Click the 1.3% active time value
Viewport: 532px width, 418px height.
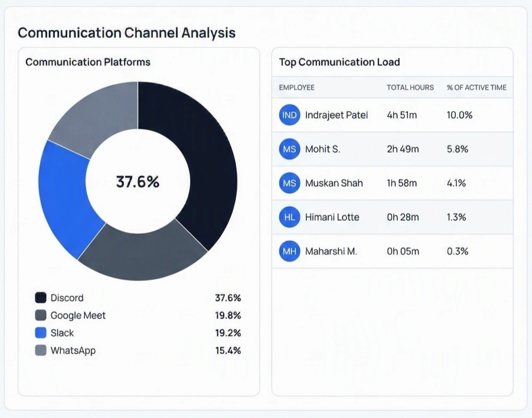(x=456, y=217)
